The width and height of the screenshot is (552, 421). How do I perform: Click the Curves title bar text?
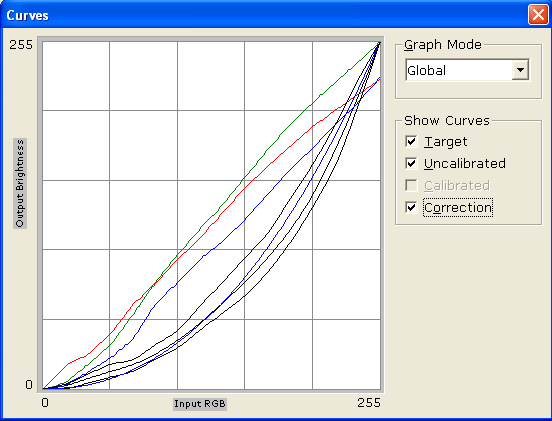(x=27, y=15)
